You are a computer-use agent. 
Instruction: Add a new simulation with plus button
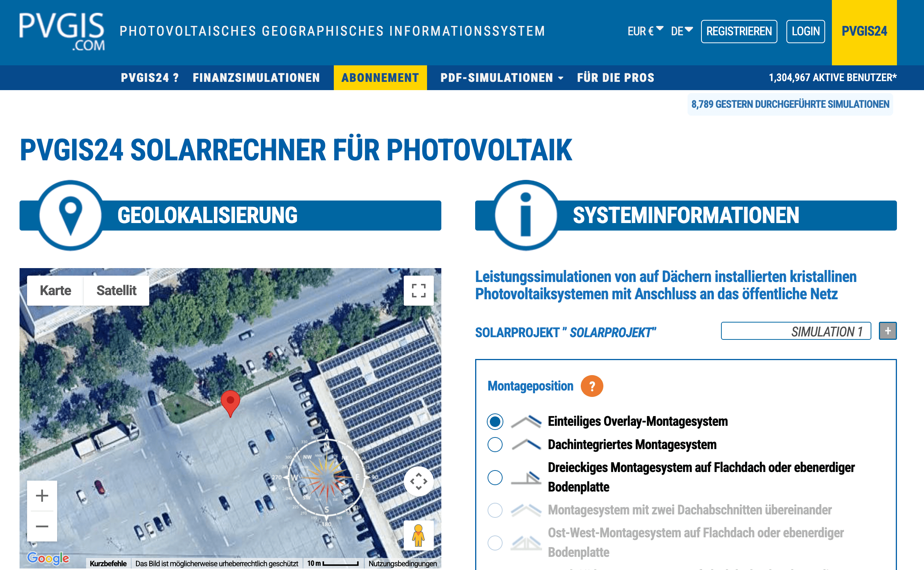coord(888,331)
